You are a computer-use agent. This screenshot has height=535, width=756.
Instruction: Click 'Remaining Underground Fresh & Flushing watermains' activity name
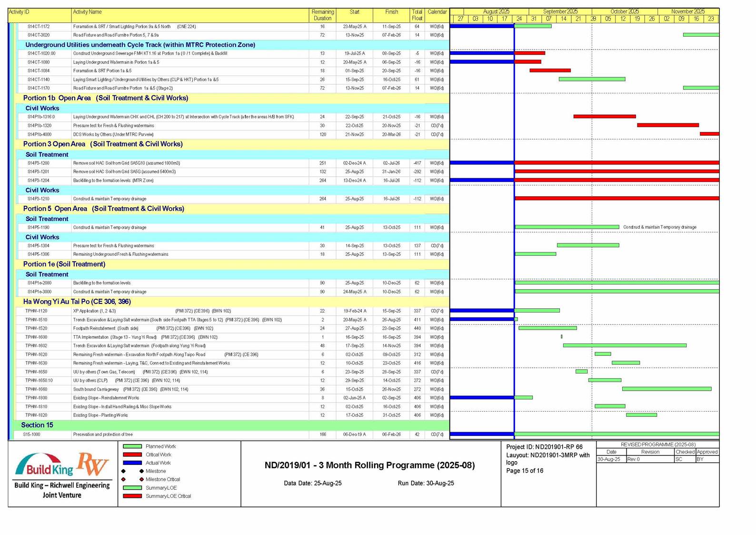tap(121, 254)
